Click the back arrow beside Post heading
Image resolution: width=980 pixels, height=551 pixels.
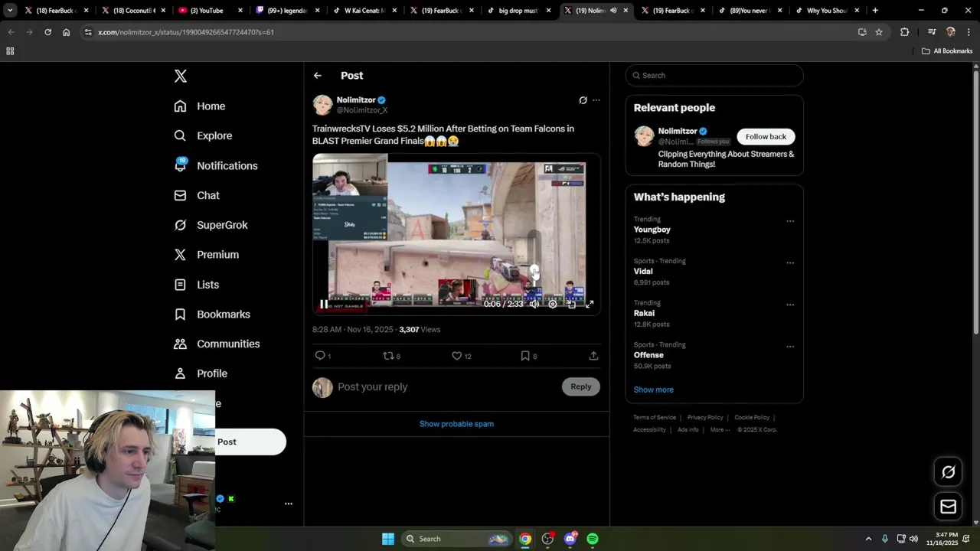pos(318,76)
